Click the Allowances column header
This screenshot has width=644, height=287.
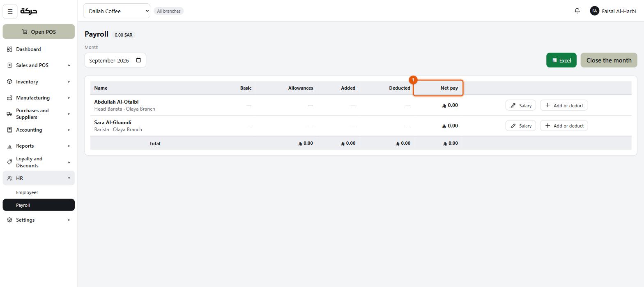point(301,88)
